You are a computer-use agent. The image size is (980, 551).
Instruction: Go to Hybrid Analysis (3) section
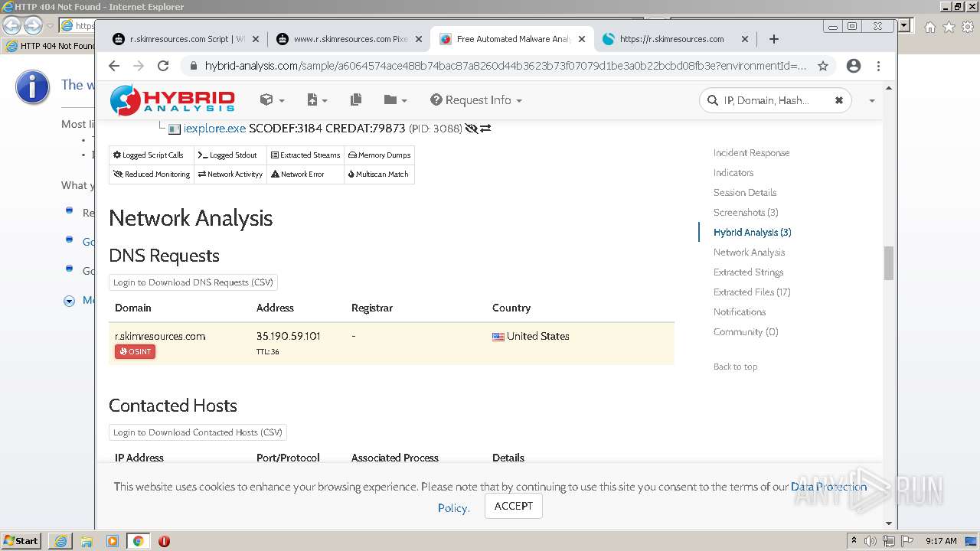[x=752, y=233]
